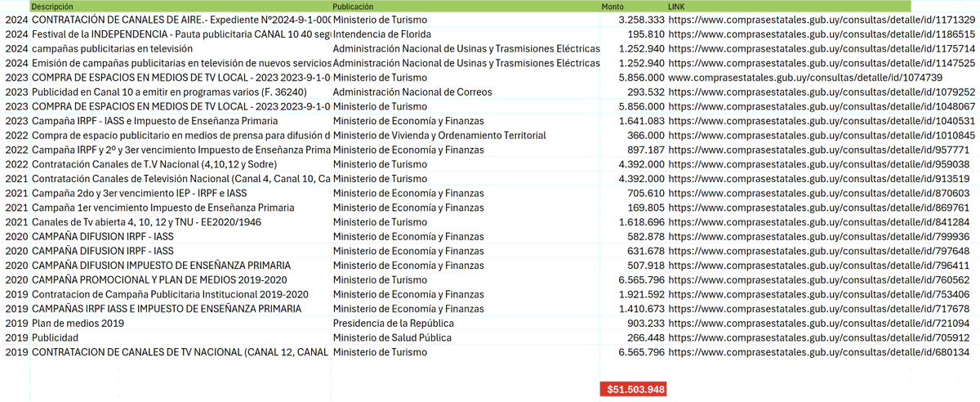Image resolution: width=980 pixels, height=402 pixels.
Task: Select the amount cell 897.187
Action: tap(633, 150)
